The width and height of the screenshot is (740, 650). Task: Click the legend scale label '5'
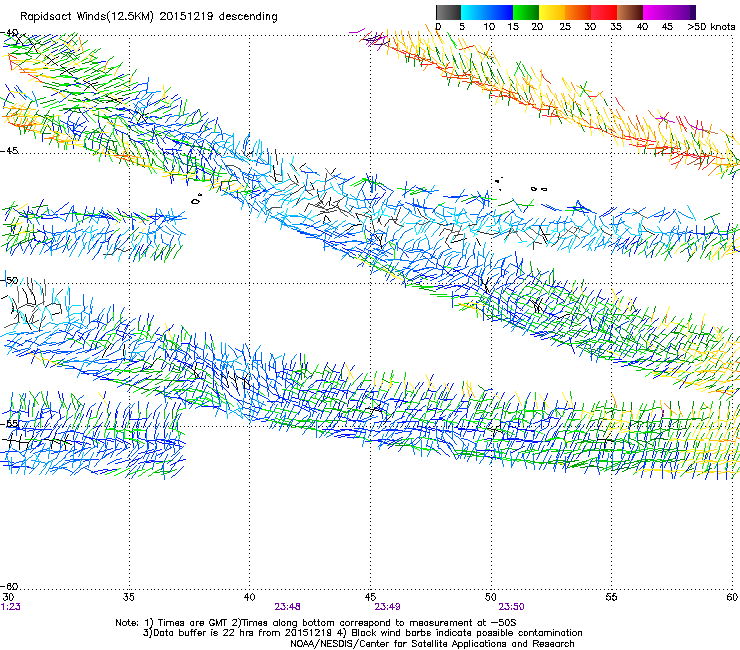(462, 27)
